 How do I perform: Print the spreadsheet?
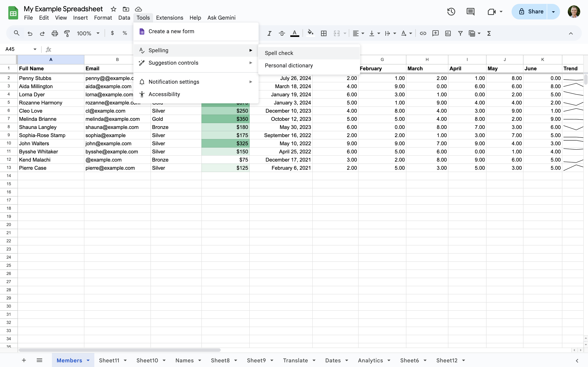pos(54,33)
